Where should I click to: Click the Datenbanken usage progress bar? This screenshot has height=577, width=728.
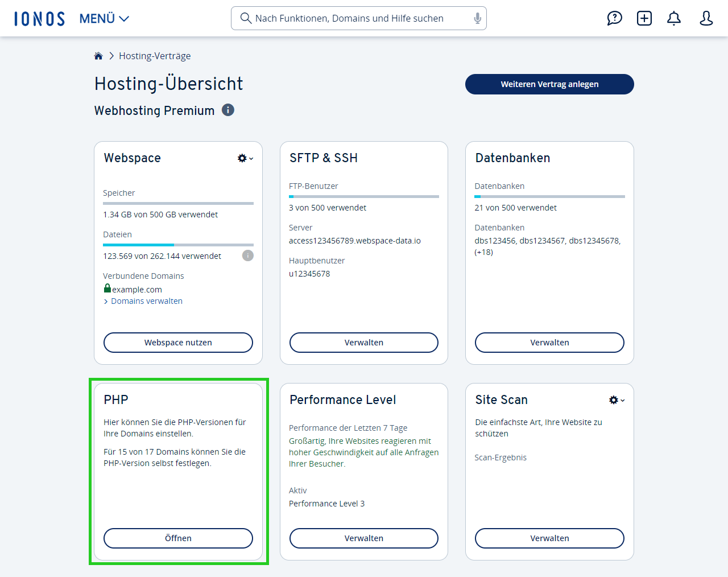550,196
